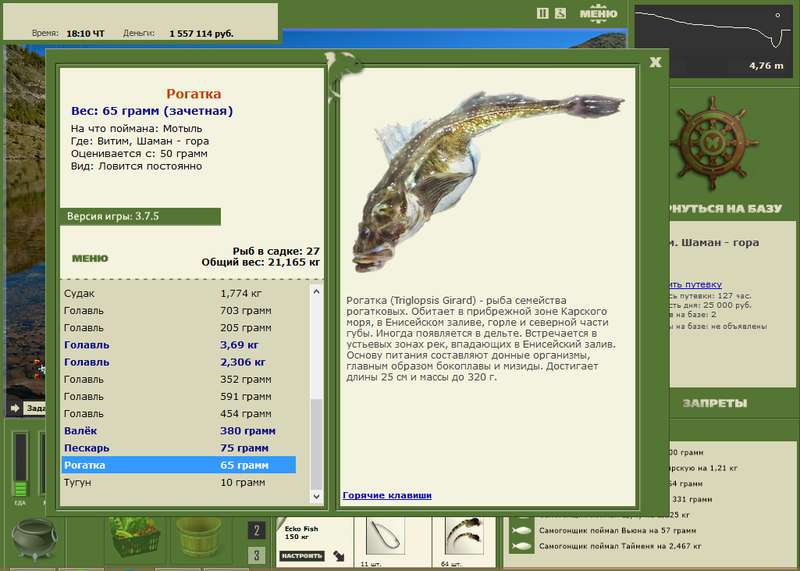Viewport: 800px width, 571px height.
Task: Click the S icon next to pause
Action: click(x=560, y=13)
